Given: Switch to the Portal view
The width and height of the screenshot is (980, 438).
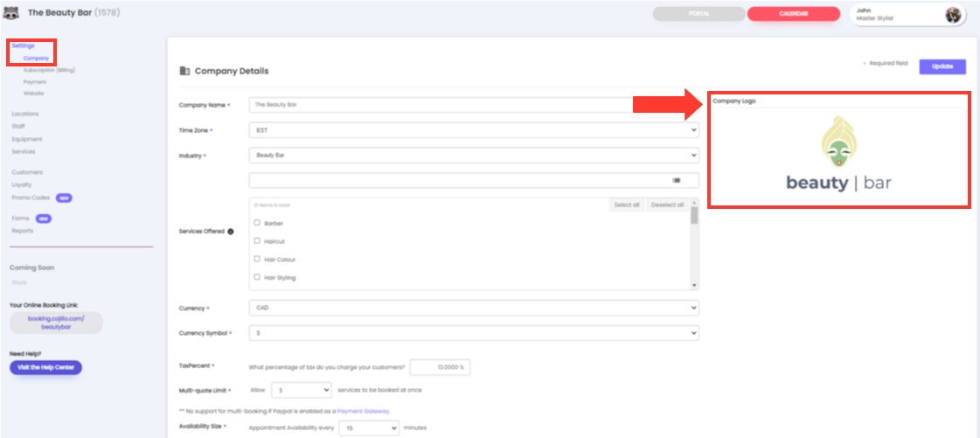Looking at the screenshot, I should point(699,14).
